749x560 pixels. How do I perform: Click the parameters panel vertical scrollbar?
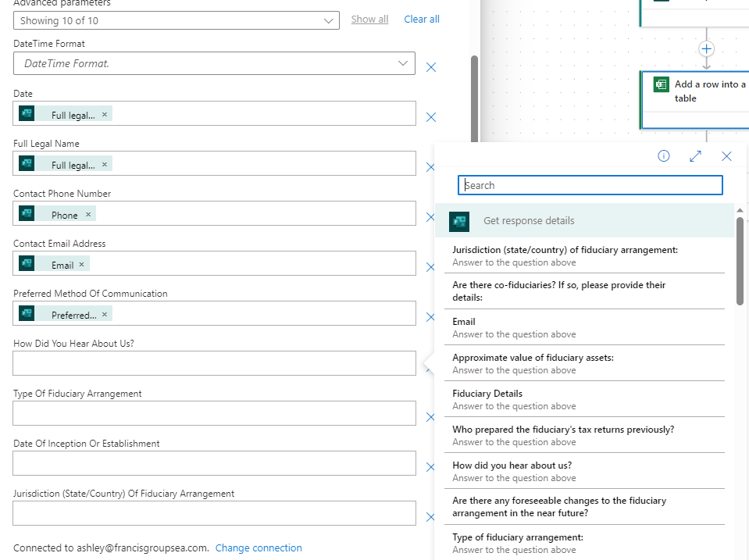coord(474,98)
